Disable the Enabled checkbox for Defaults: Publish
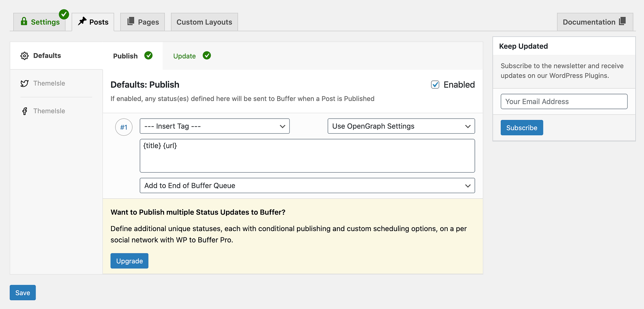The width and height of the screenshot is (644, 309). (435, 85)
